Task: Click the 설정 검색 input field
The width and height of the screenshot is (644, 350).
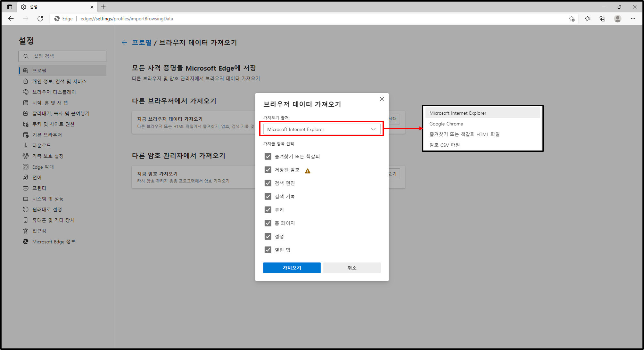Action: (x=62, y=56)
